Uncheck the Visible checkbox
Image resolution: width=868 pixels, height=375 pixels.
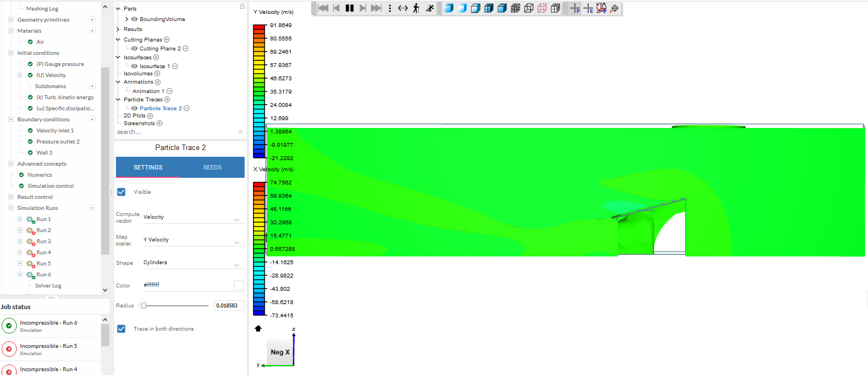[121, 192]
